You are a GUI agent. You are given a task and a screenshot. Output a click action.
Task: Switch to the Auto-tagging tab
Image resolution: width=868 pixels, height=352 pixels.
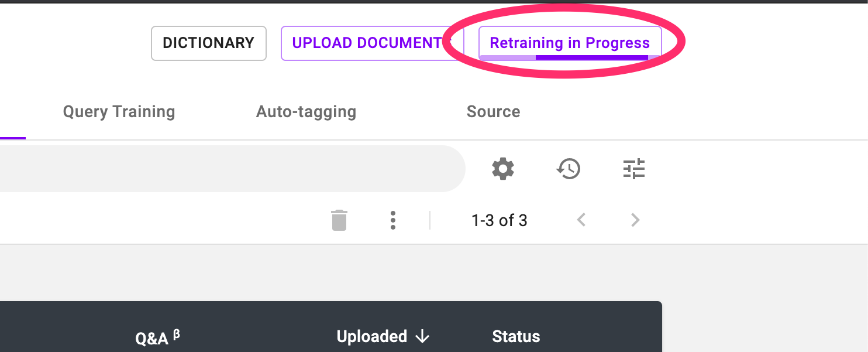click(x=306, y=111)
